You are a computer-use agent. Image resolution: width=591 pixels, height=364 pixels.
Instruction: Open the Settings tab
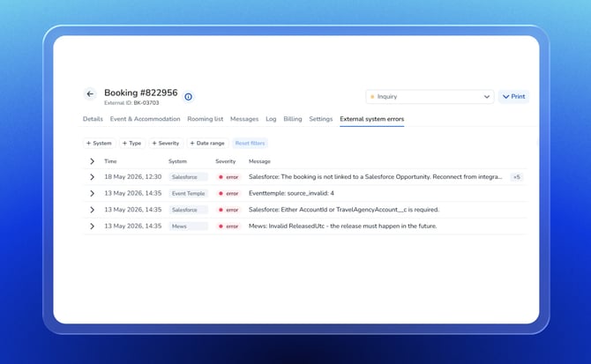pyautogui.click(x=321, y=119)
